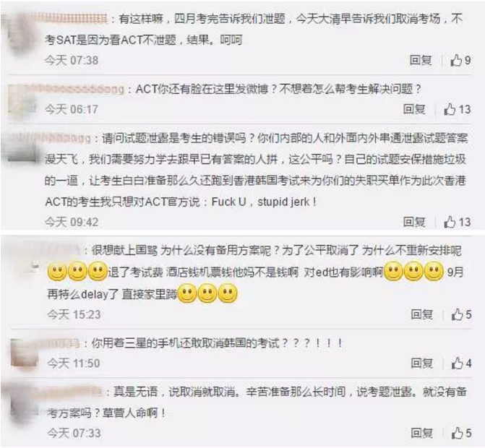Image resolution: width=485 pixels, height=448 pixels.
Task: Click the 今天 09:42 timestamp
Action: pyautogui.click(x=72, y=222)
